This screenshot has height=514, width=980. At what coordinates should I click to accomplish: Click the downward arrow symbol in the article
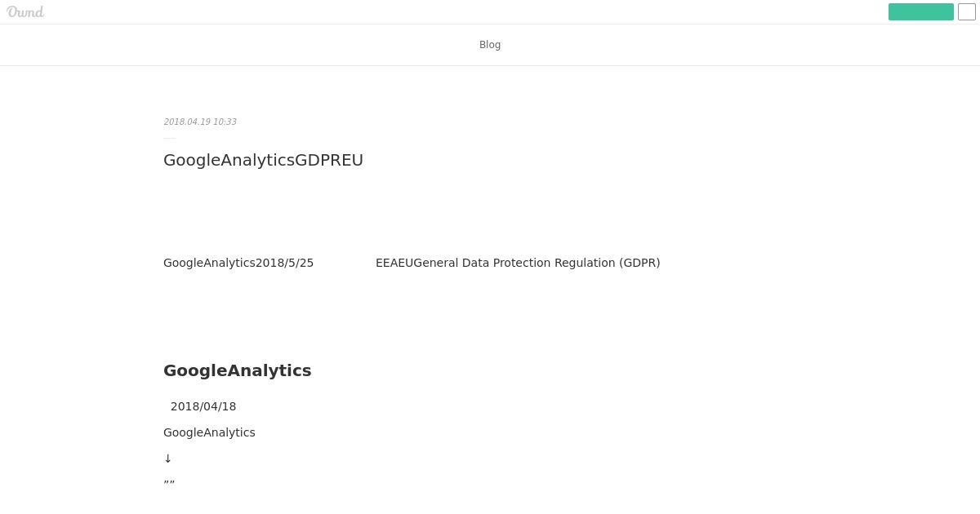point(168,459)
